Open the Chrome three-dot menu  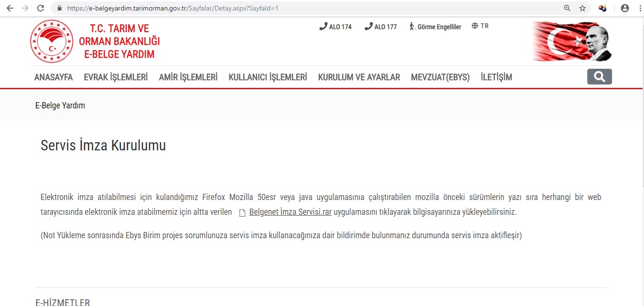pos(640,8)
